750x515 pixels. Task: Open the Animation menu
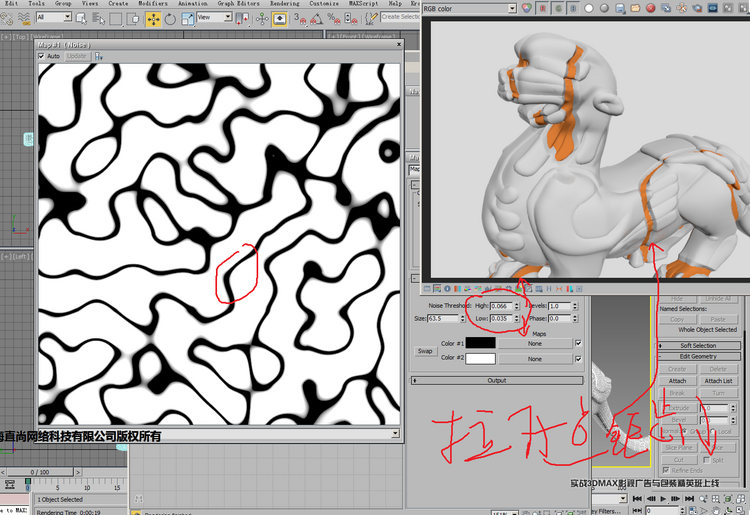tap(193, 3)
